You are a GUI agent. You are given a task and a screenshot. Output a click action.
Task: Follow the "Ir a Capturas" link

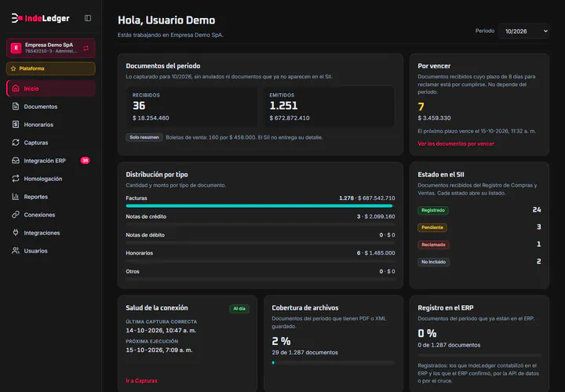141,380
